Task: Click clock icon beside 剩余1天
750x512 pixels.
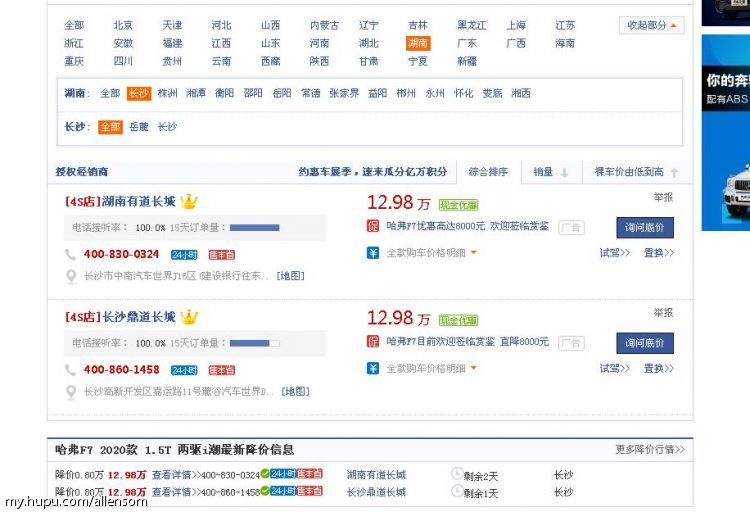Action: (x=457, y=491)
